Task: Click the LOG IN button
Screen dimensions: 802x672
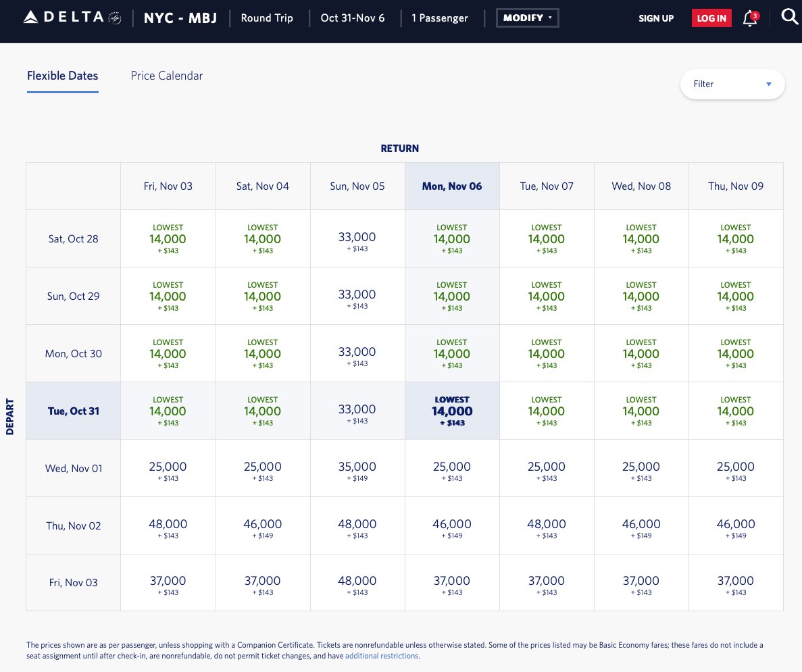Action: (711, 18)
